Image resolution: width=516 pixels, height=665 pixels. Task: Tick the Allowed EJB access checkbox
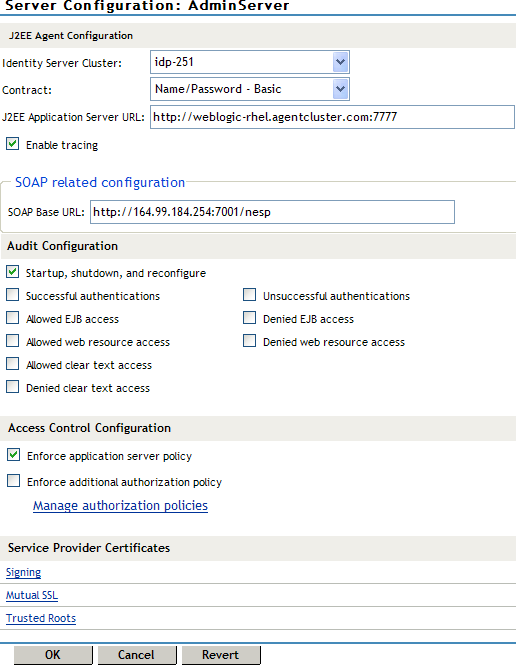13,318
